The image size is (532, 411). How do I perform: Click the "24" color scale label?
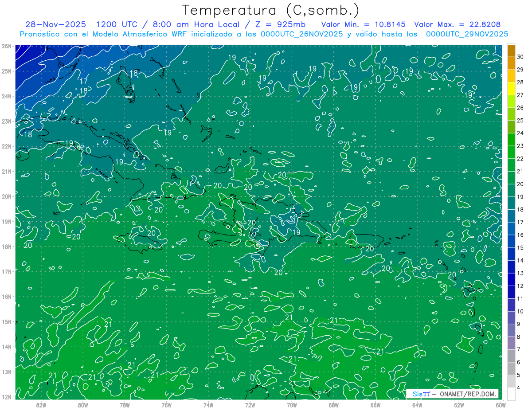520,133
